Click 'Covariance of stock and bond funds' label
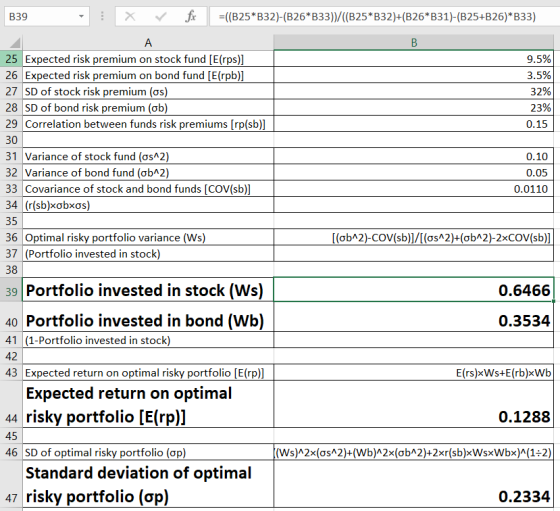The height and width of the screenshot is (511, 560). (x=138, y=189)
